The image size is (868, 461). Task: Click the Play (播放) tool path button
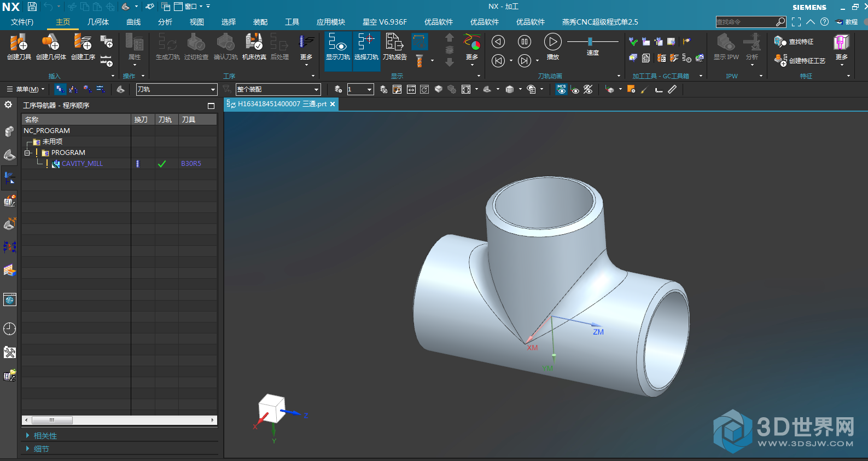(x=553, y=46)
